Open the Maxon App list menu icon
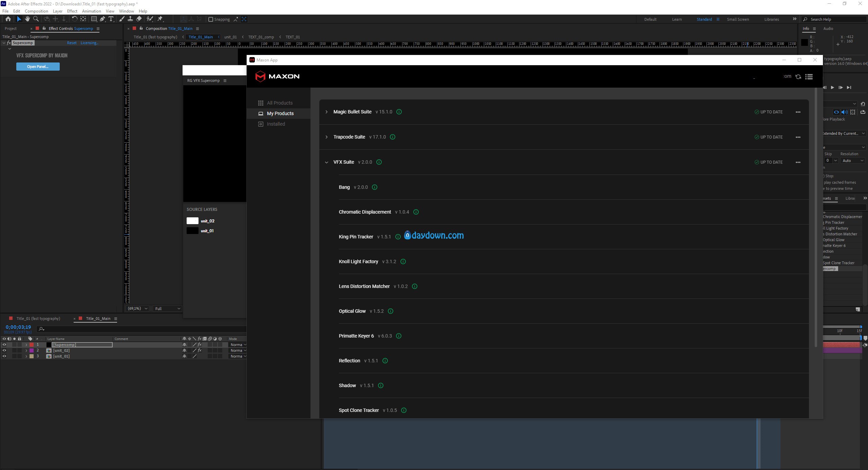The width and height of the screenshot is (868, 470). tap(809, 77)
